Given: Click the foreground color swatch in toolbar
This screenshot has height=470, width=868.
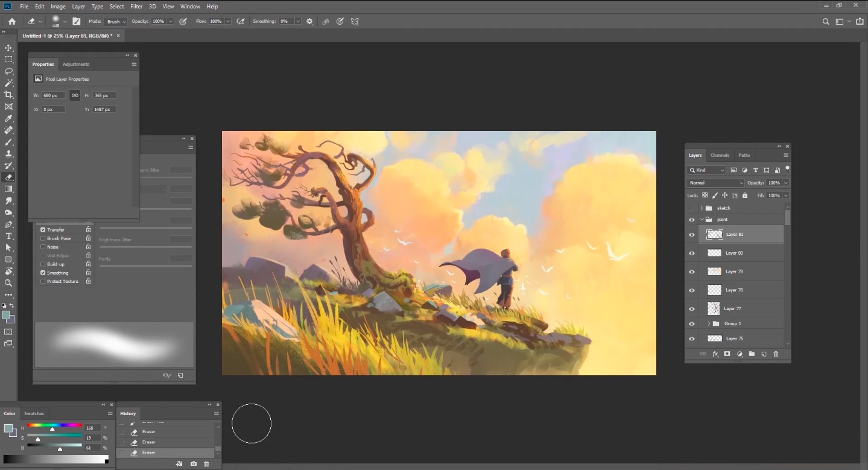Looking at the screenshot, I should pos(6,315).
